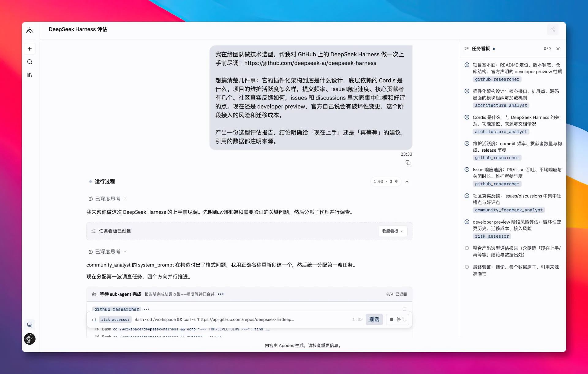
Task: Collapse the 运行过程 section chevron
Action: (x=407, y=182)
